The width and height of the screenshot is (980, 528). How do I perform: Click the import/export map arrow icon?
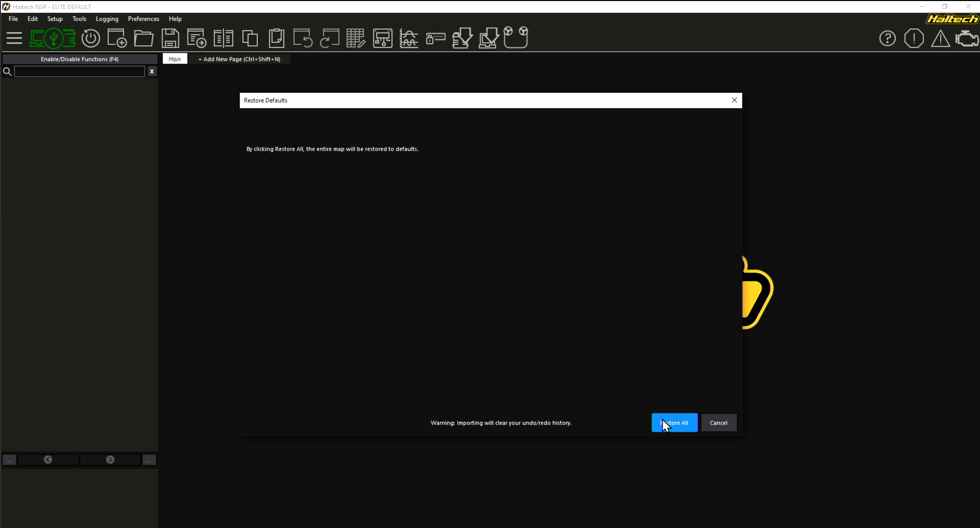(x=197, y=38)
